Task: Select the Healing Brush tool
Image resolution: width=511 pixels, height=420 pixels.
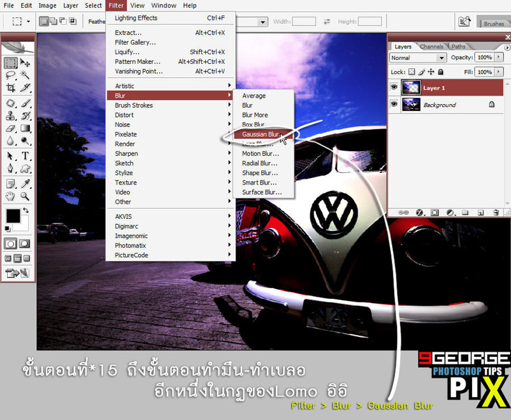Action: coord(10,103)
